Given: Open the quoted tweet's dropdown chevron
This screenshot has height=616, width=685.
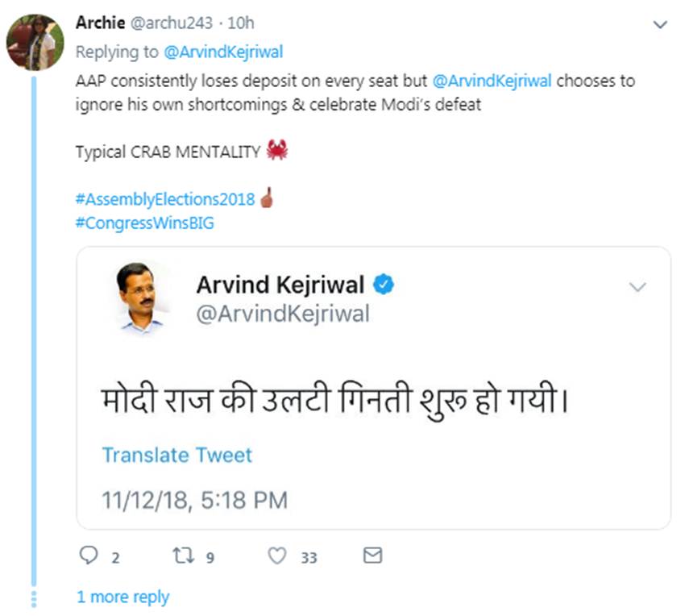Looking at the screenshot, I should [x=637, y=287].
